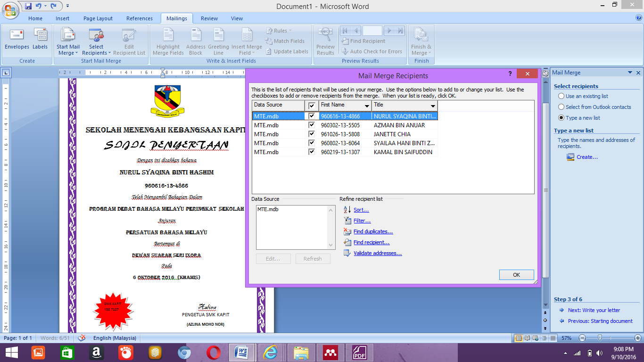The height and width of the screenshot is (362, 644).
Task: Adjust the zoom slider handle
Action: click(600, 338)
